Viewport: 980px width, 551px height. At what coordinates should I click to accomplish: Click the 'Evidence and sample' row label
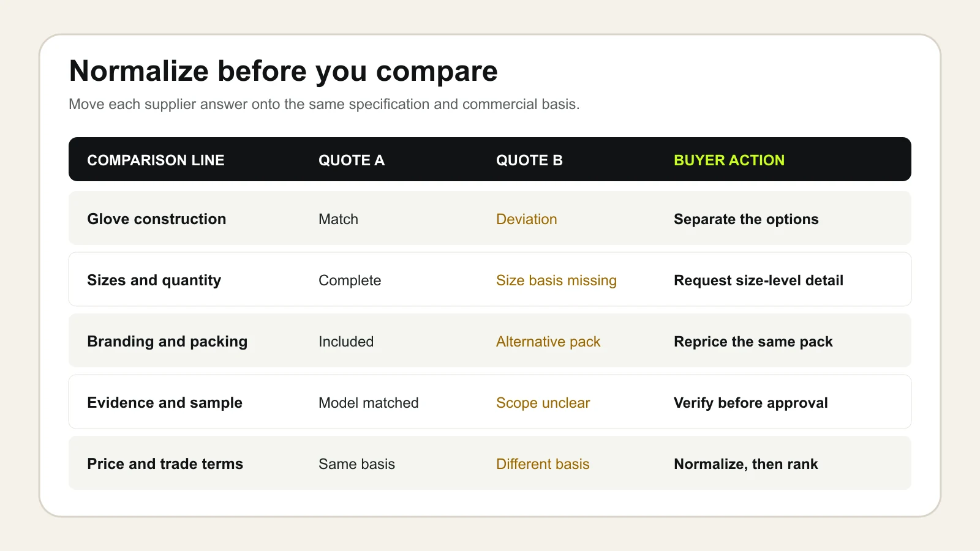tap(165, 403)
